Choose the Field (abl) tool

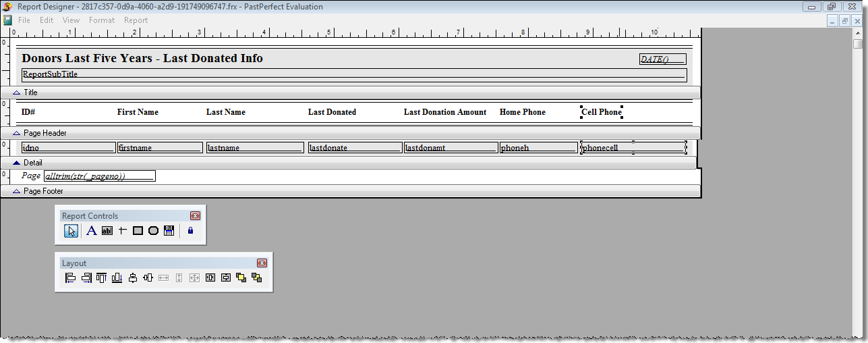point(107,231)
